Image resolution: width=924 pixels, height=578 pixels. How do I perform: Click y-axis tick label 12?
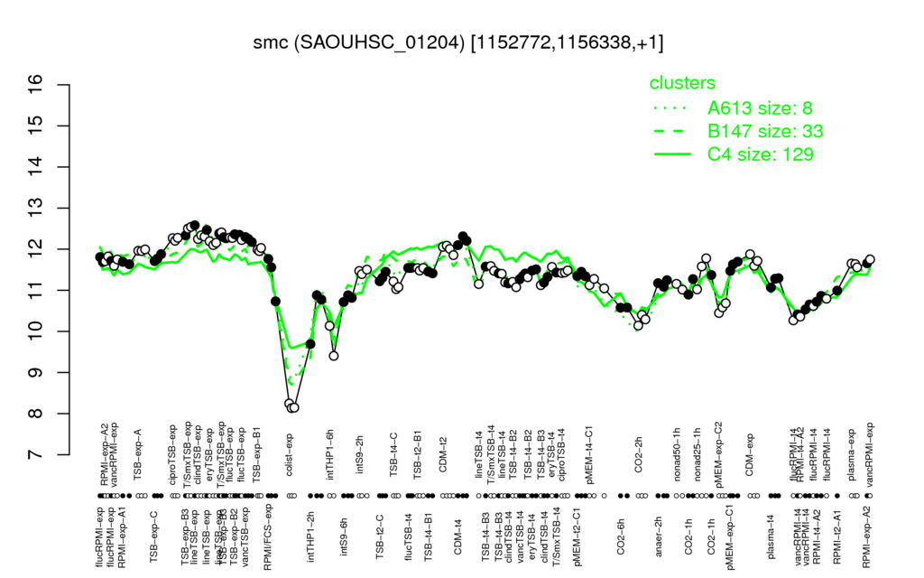point(35,249)
